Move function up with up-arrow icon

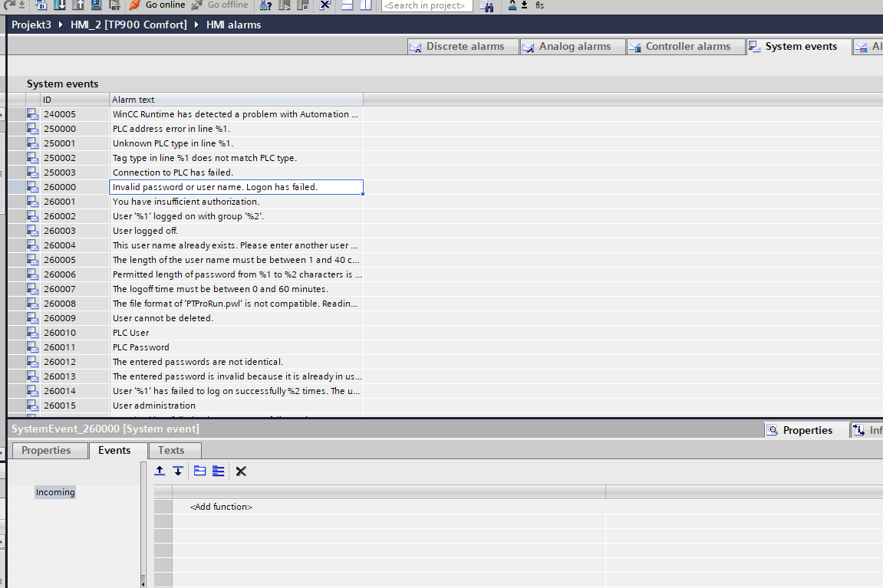coord(160,471)
